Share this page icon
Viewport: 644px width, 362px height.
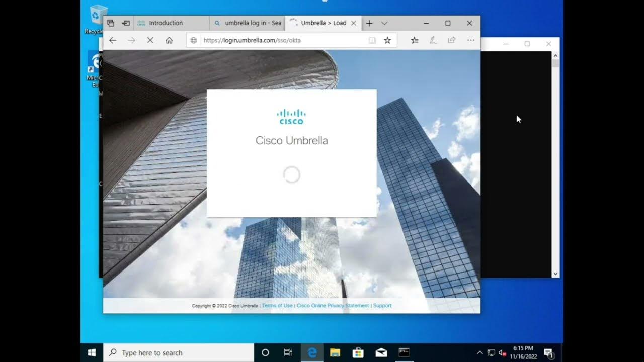[x=451, y=40]
